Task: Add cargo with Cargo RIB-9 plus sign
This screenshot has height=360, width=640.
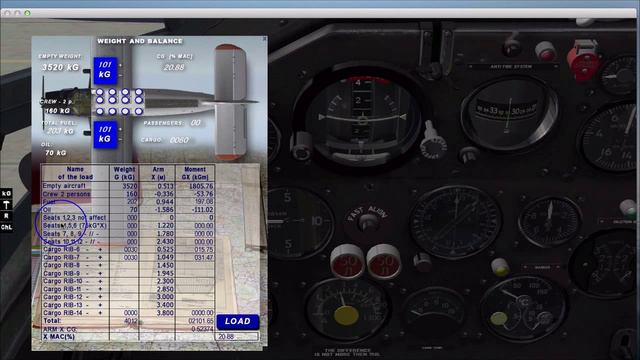Action: tap(100, 273)
